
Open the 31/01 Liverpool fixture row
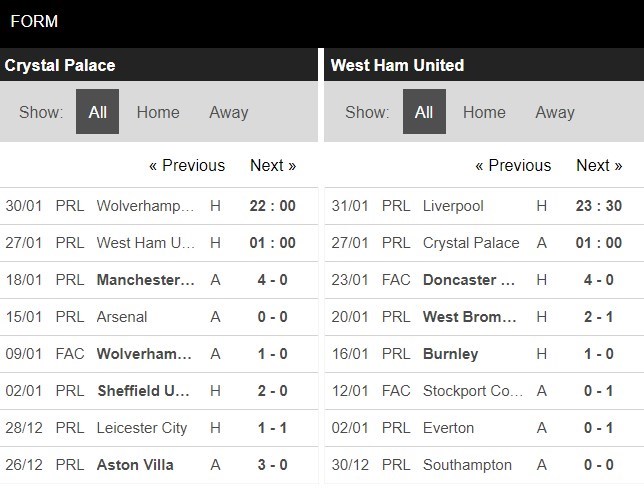point(484,206)
